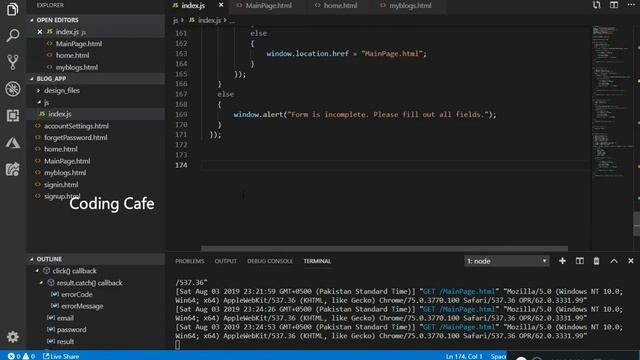Open the Manage gear icon
The width and height of the screenshot is (640, 360).
13,337
